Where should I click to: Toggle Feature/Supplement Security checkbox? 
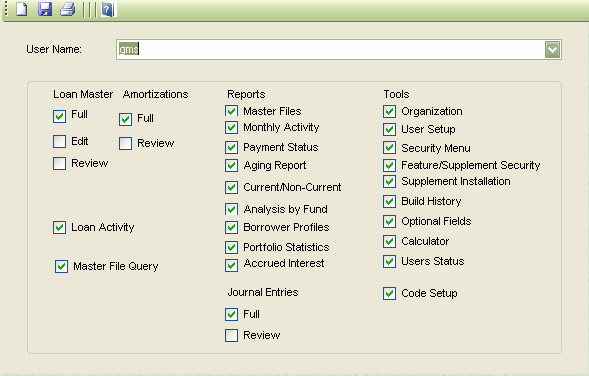coord(390,165)
